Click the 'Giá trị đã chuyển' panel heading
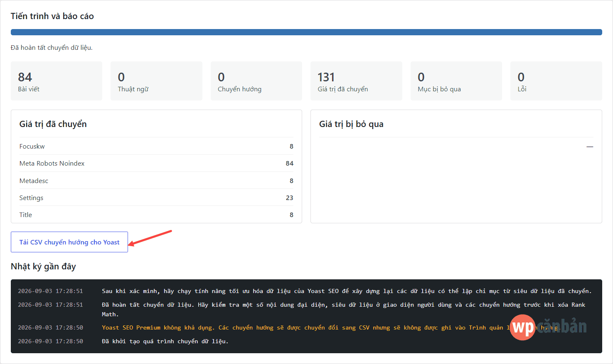 pos(53,124)
